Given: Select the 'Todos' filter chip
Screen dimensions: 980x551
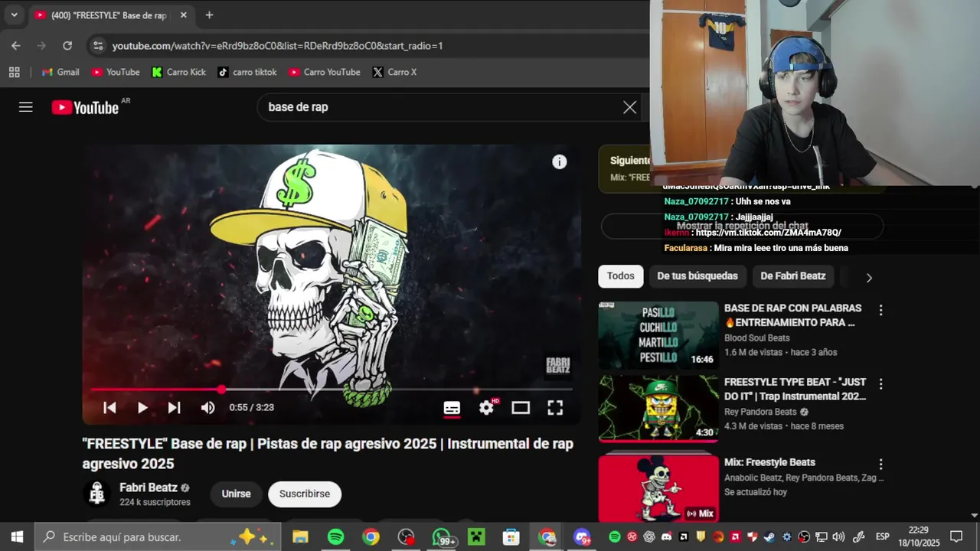Looking at the screenshot, I should point(620,276).
